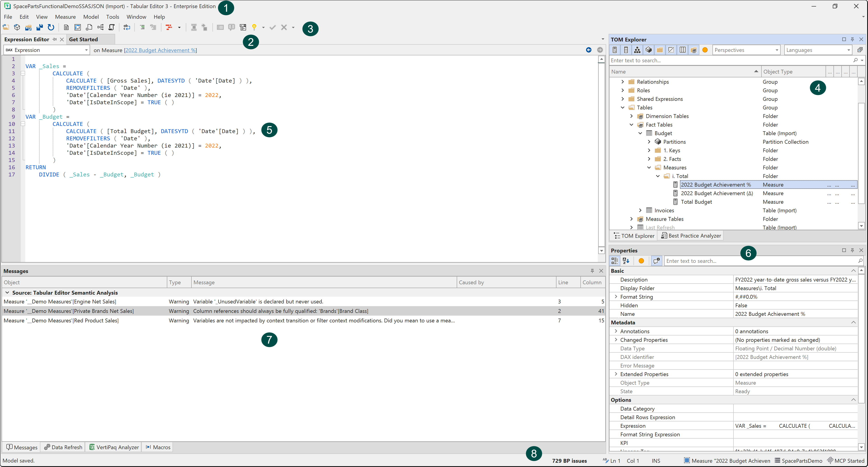Click the find and replace icon in toolbar
This screenshot has height=467, width=868.
pyautogui.click(x=127, y=27)
